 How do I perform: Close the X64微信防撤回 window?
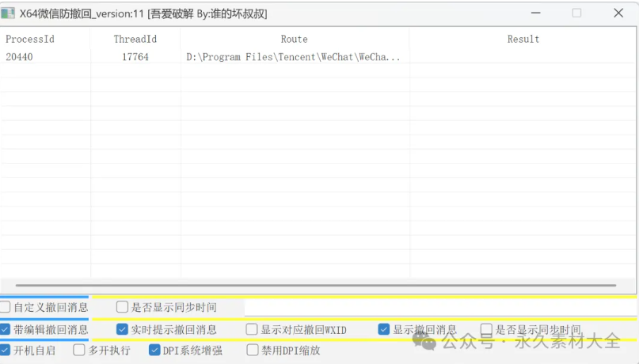click(618, 13)
